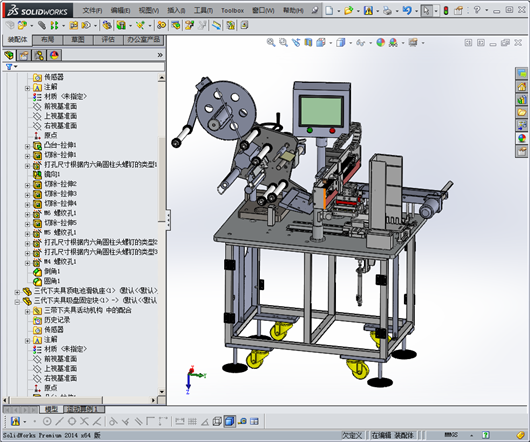Screen dimensions: 530x442
Task: Click the Edit Appearance color ball icon
Action: point(381,42)
